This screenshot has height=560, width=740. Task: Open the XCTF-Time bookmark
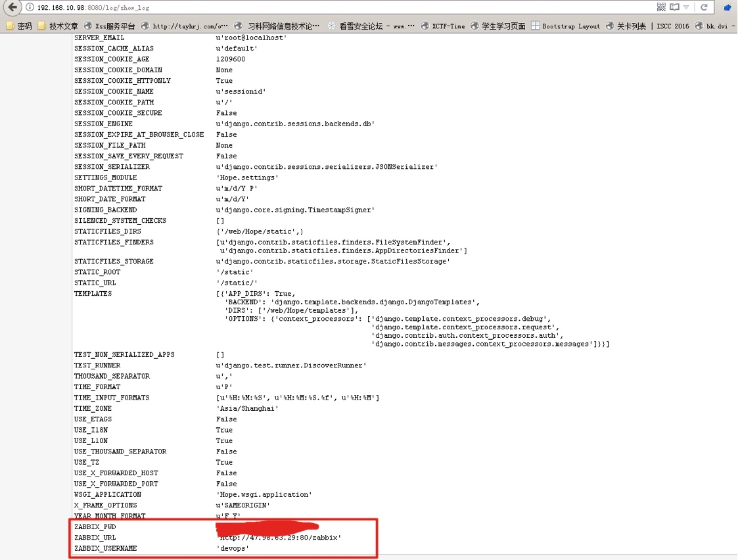442,26
